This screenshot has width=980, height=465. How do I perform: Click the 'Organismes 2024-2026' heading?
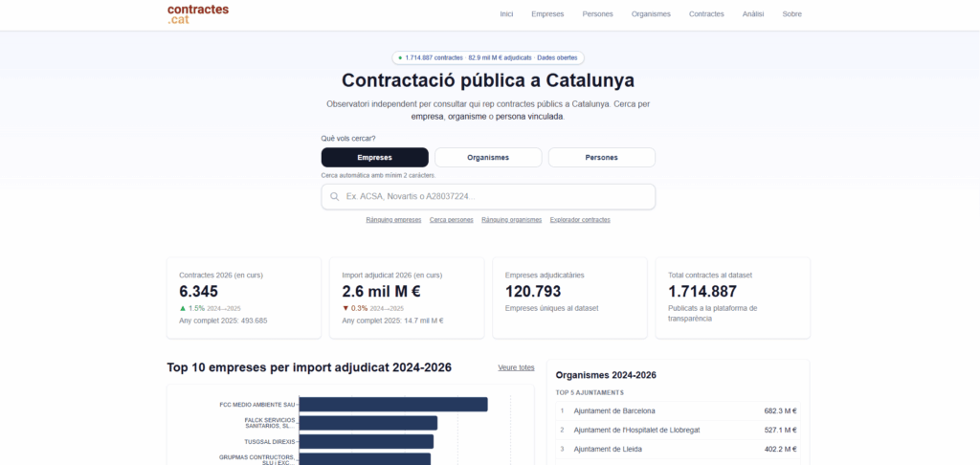coord(606,375)
